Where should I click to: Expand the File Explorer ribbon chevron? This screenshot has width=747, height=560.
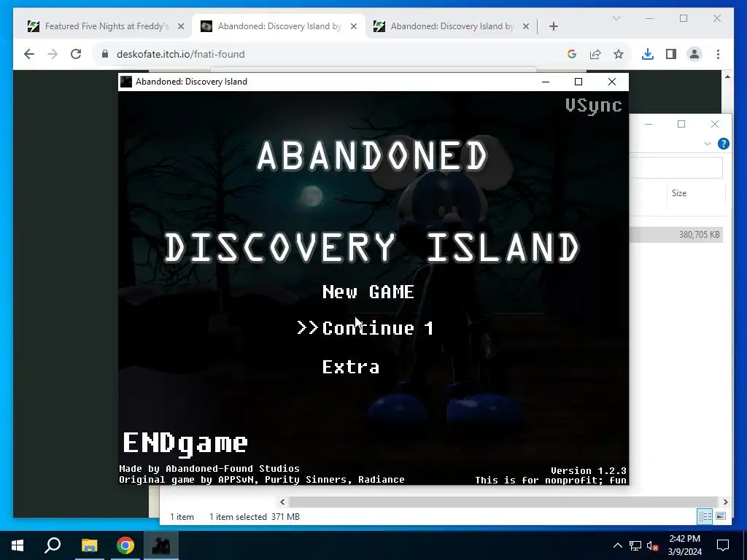point(708,144)
